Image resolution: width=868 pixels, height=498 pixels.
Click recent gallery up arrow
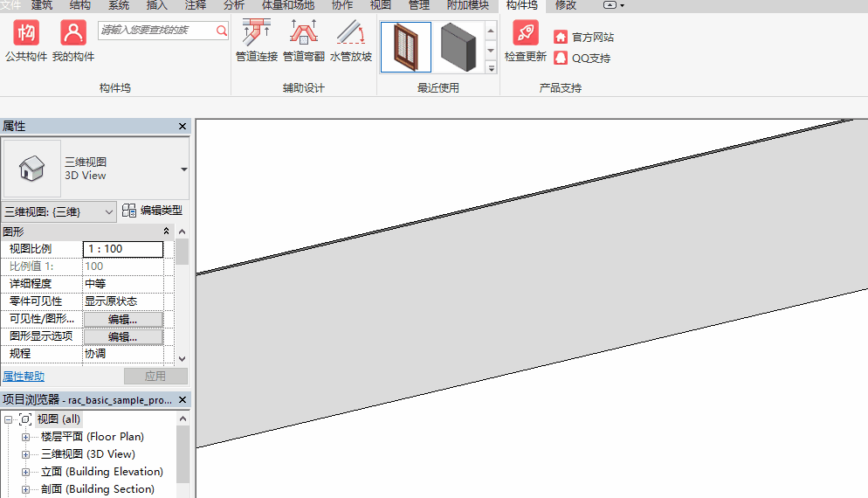491,31
